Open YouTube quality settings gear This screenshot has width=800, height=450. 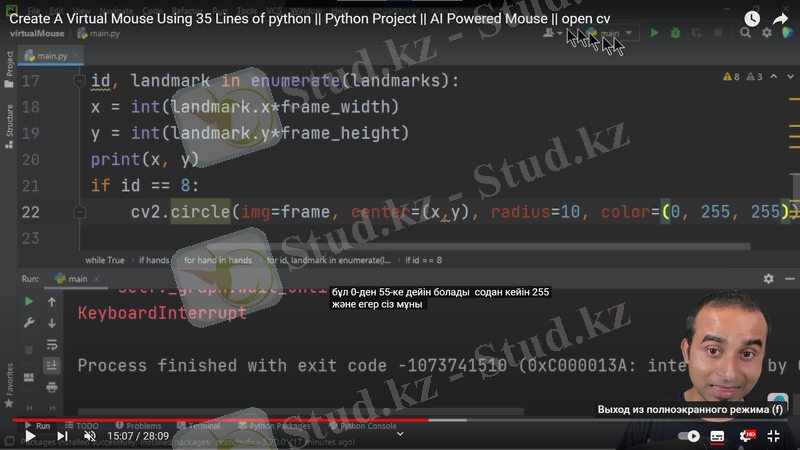(x=745, y=436)
